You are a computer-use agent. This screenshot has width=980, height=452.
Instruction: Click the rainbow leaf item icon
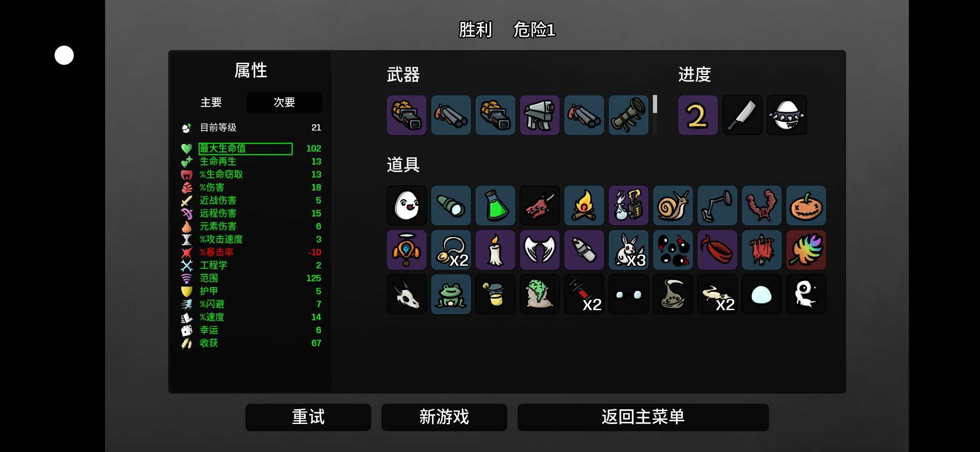click(806, 250)
